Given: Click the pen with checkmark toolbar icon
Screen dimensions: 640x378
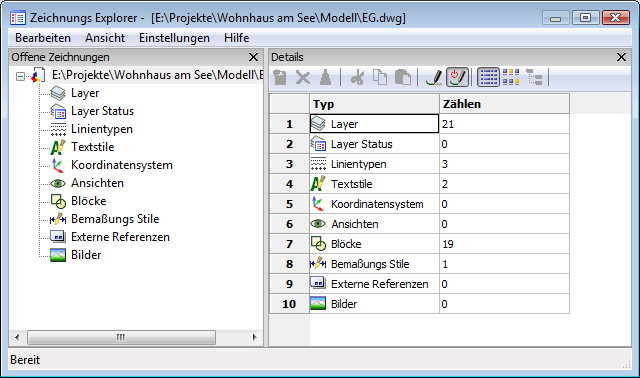Looking at the screenshot, I should coord(434,77).
